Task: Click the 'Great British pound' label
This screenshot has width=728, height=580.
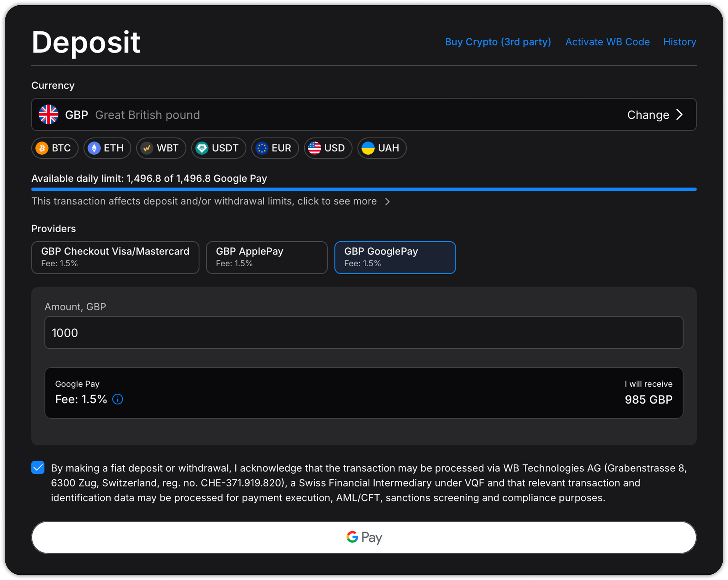Action: point(148,115)
